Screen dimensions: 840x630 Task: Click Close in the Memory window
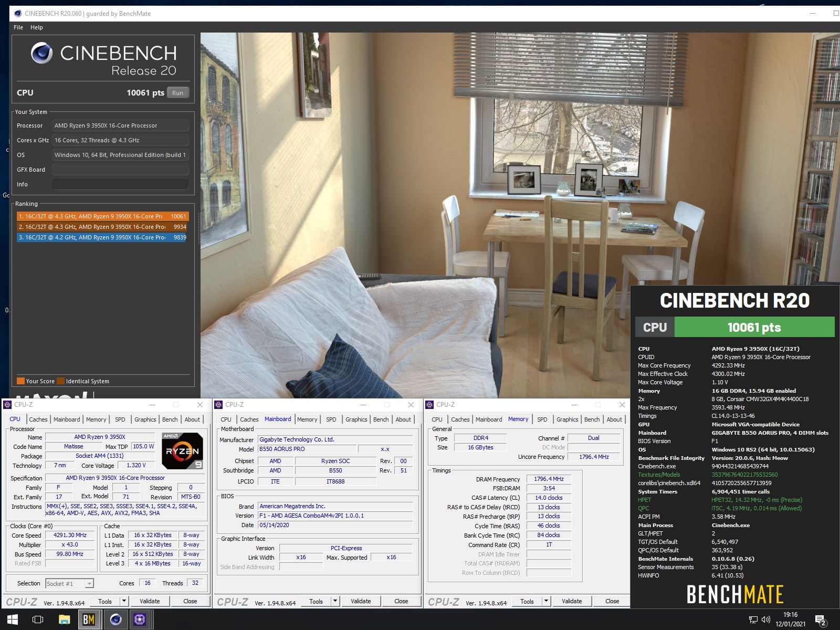click(x=612, y=601)
